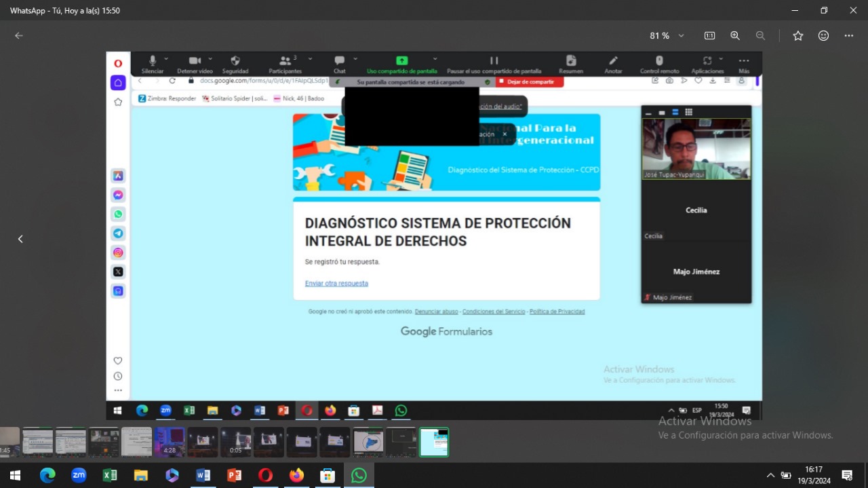Viewport: 868px width, 488px height.
Task: Open the emoji reaction picker
Action: tap(823, 36)
